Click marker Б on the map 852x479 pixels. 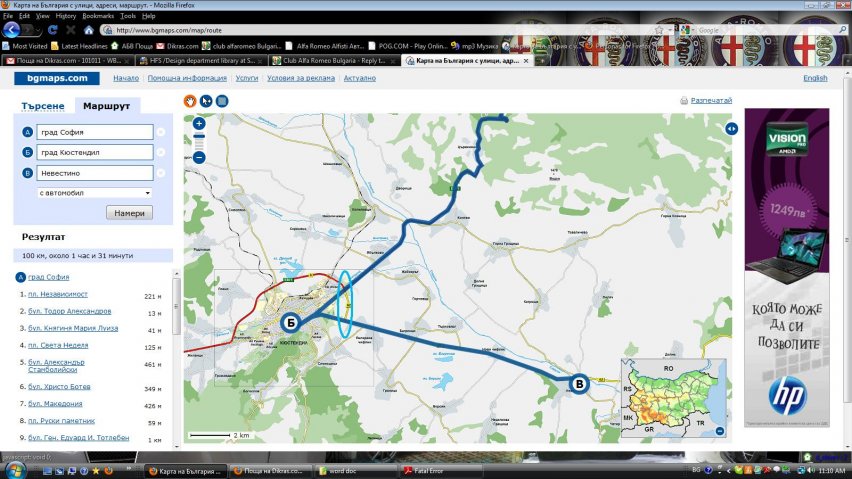point(290,322)
